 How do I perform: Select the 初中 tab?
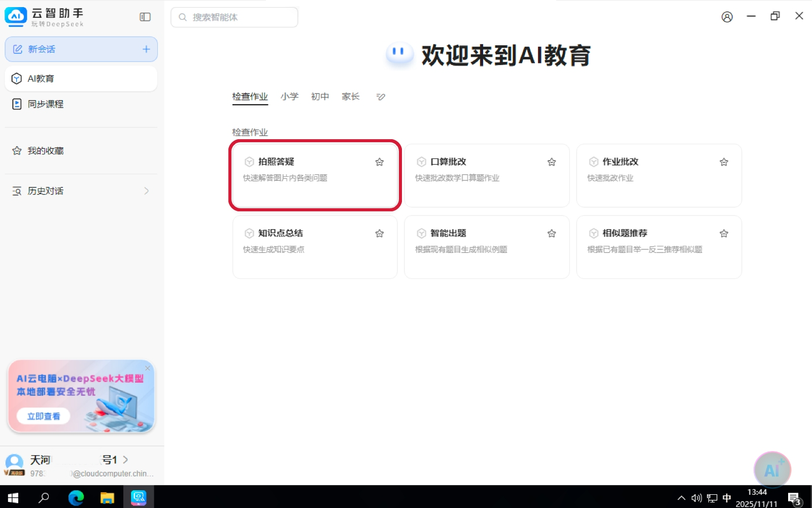click(x=320, y=97)
